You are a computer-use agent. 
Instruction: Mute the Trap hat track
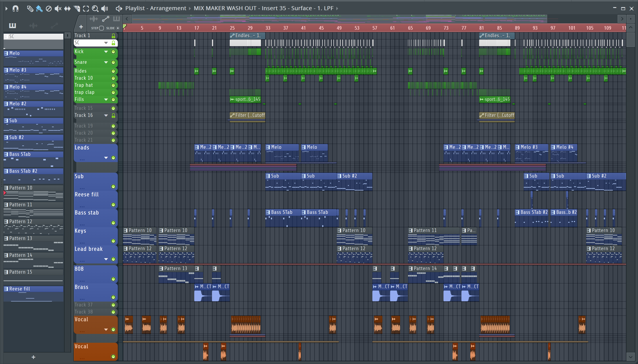[113, 85]
